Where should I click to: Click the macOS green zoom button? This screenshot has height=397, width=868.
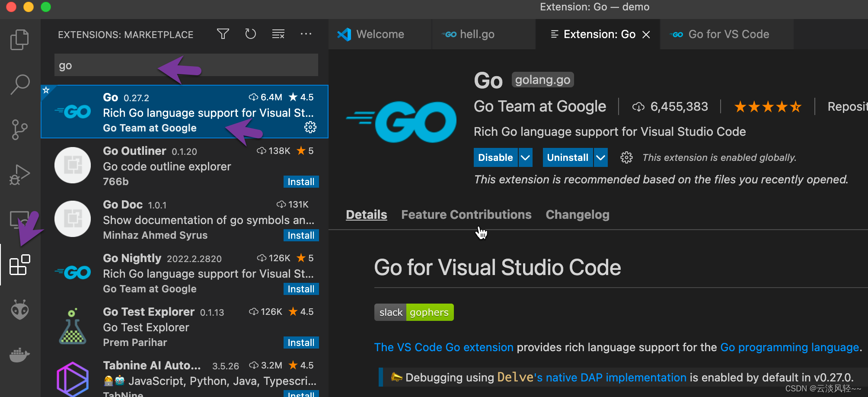(45, 7)
